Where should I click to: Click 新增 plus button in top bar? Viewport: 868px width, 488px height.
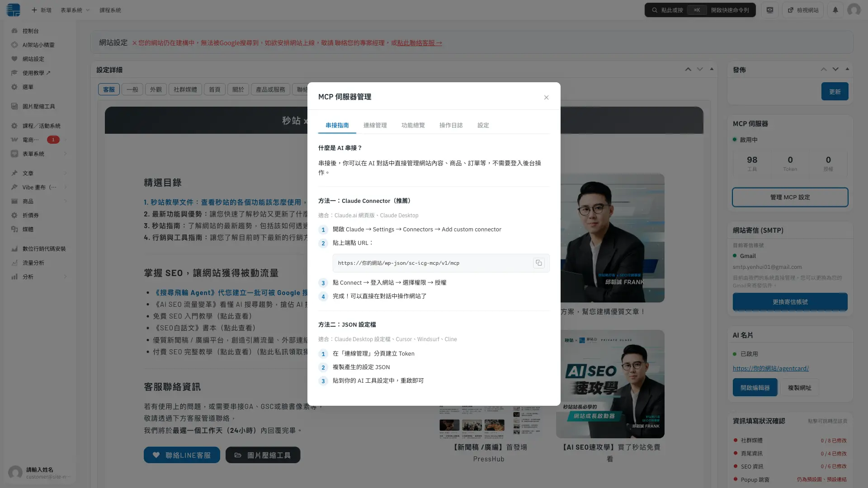pos(41,10)
